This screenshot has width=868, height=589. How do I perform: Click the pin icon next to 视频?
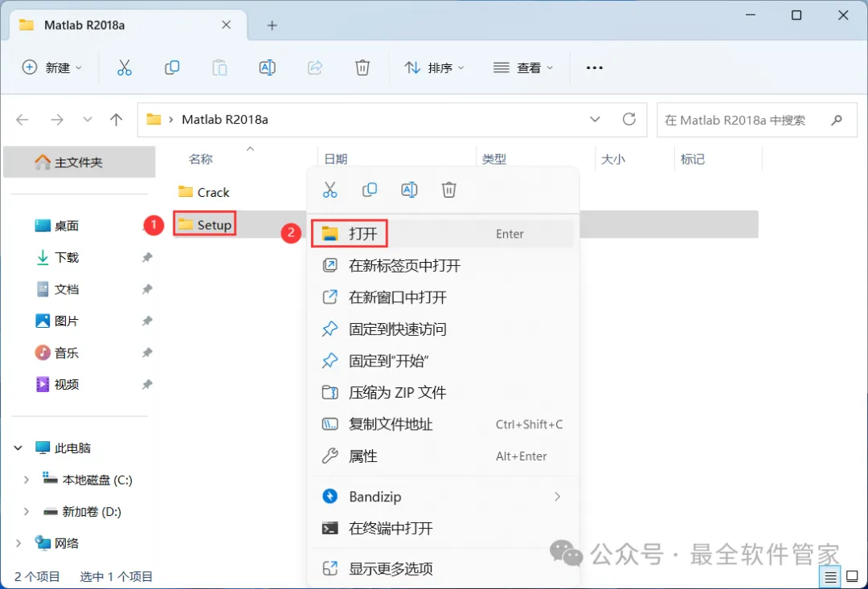[147, 384]
